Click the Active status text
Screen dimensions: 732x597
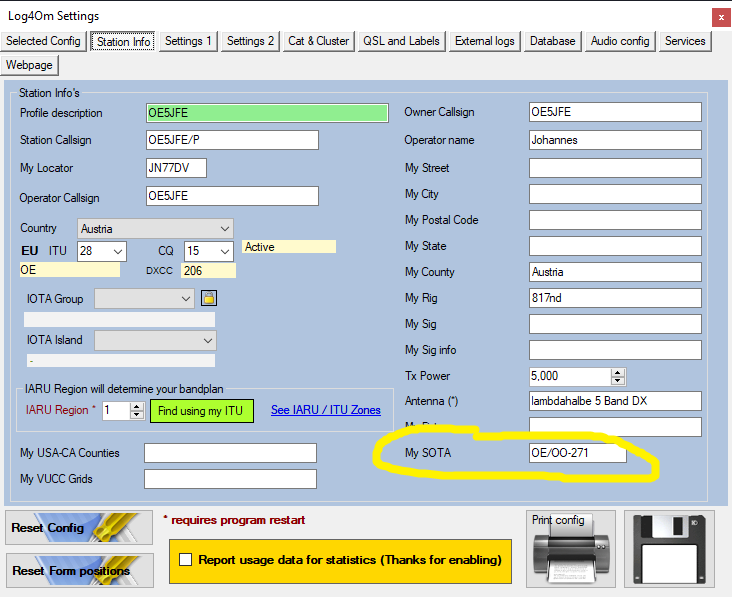[x=289, y=246]
